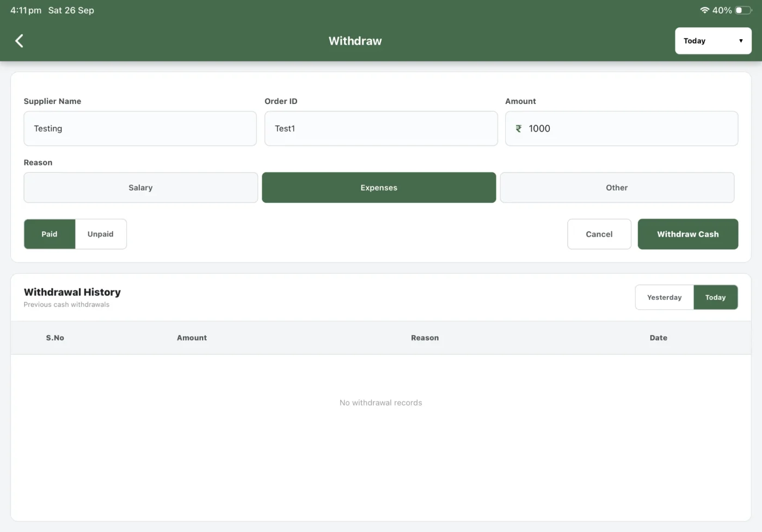Tap the Sat 26 Sep date

pyautogui.click(x=71, y=10)
